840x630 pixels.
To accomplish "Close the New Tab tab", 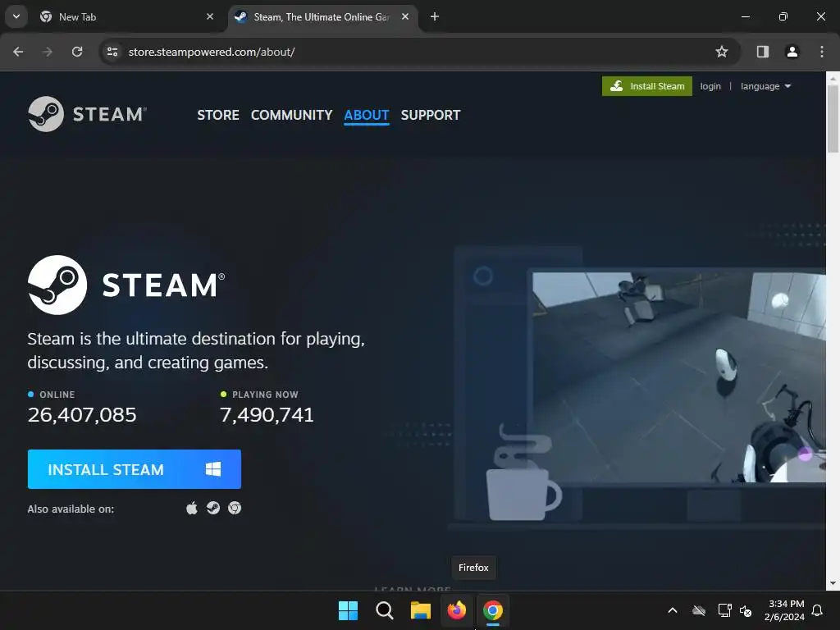I will click(x=210, y=16).
